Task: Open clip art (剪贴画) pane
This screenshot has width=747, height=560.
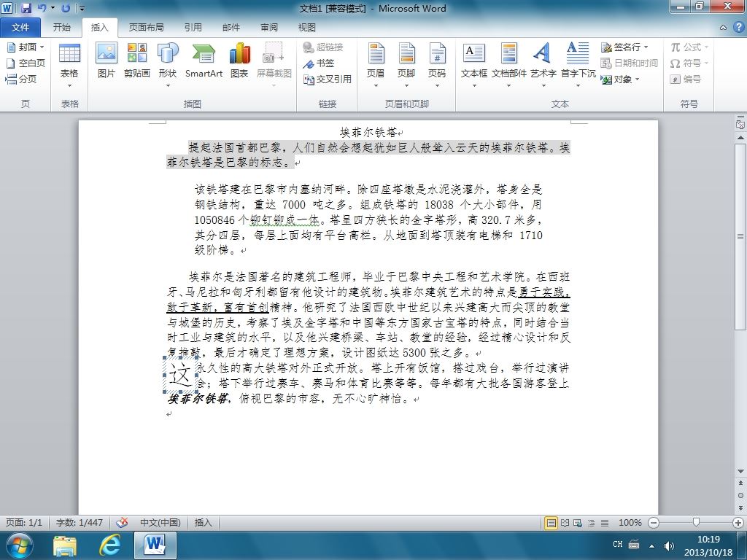Action: 136,61
